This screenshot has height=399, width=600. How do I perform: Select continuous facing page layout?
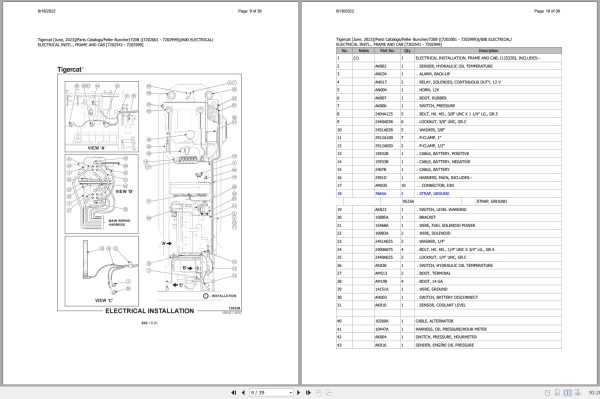click(x=578, y=393)
